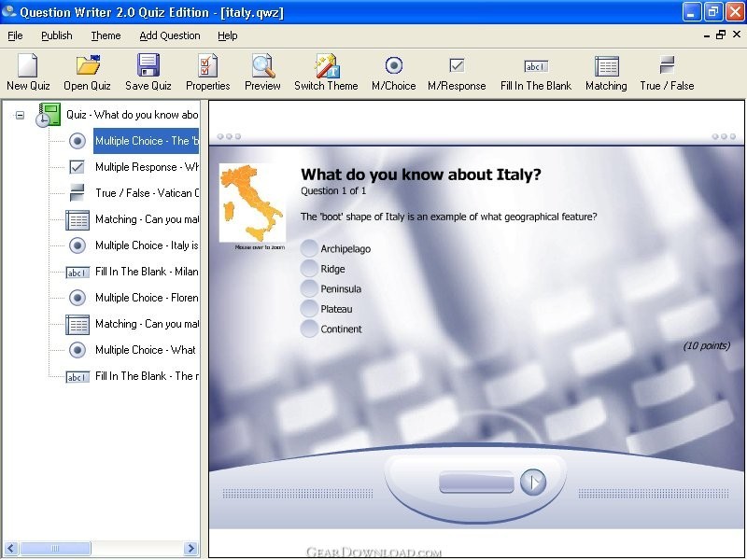This screenshot has height=560, width=747.
Task: Select first 'Matching - Can you mat' tree row
Action: coord(147,219)
